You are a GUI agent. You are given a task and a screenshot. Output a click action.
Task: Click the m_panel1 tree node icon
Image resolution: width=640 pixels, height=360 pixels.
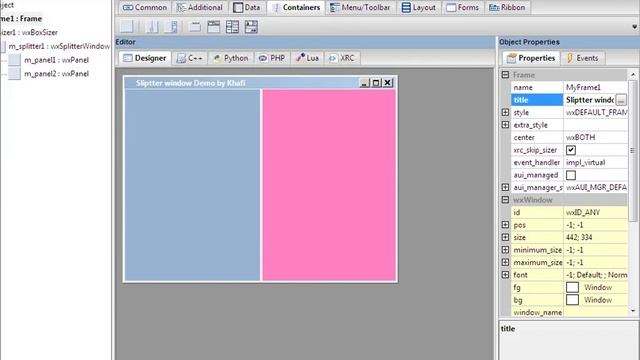click(x=14, y=60)
